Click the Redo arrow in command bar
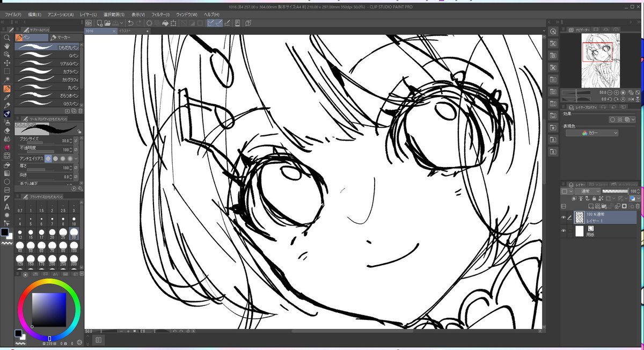Viewport: 644px width, 350px height. pyautogui.click(x=139, y=23)
